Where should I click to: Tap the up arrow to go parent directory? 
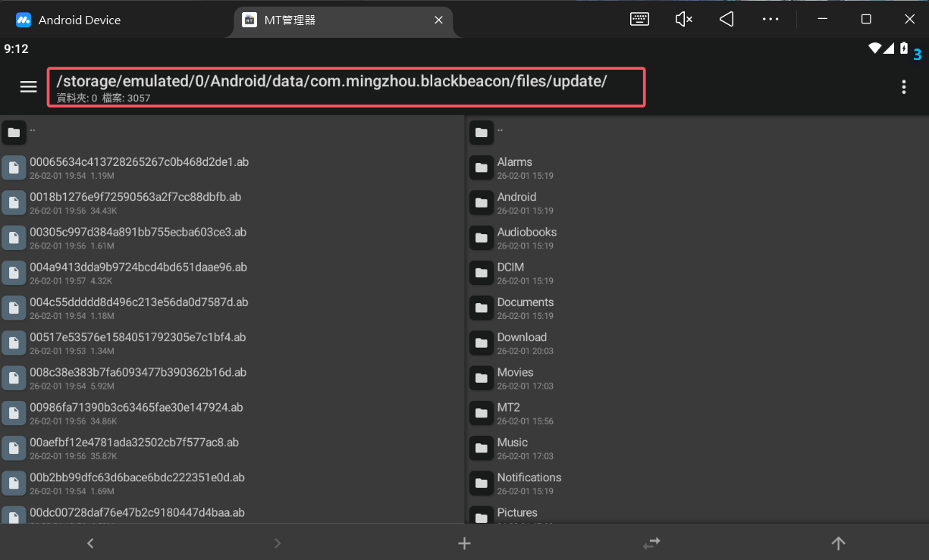click(838, 543)
